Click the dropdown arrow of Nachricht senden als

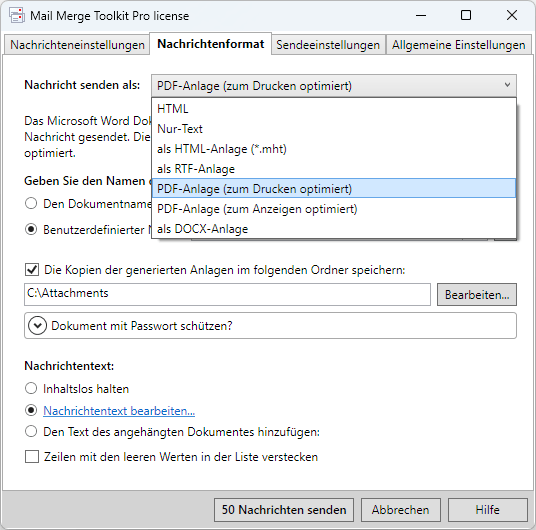click(x=507, y=85)
